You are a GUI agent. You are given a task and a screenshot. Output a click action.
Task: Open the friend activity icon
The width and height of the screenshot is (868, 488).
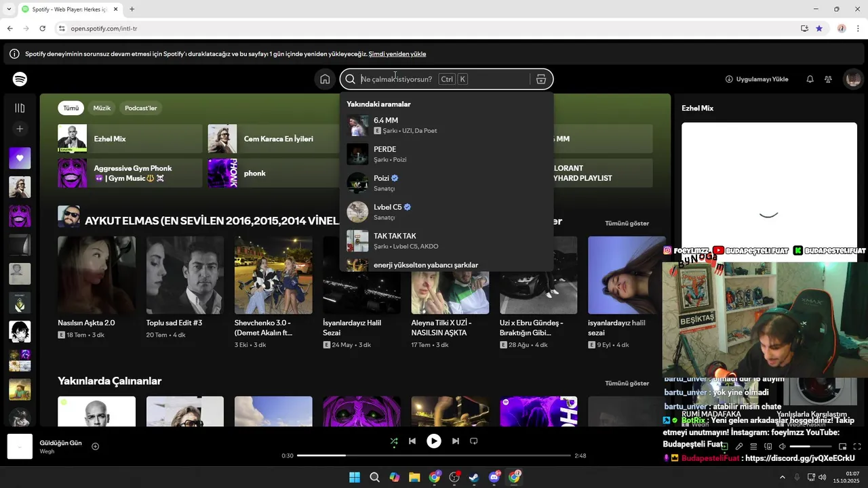828,79
